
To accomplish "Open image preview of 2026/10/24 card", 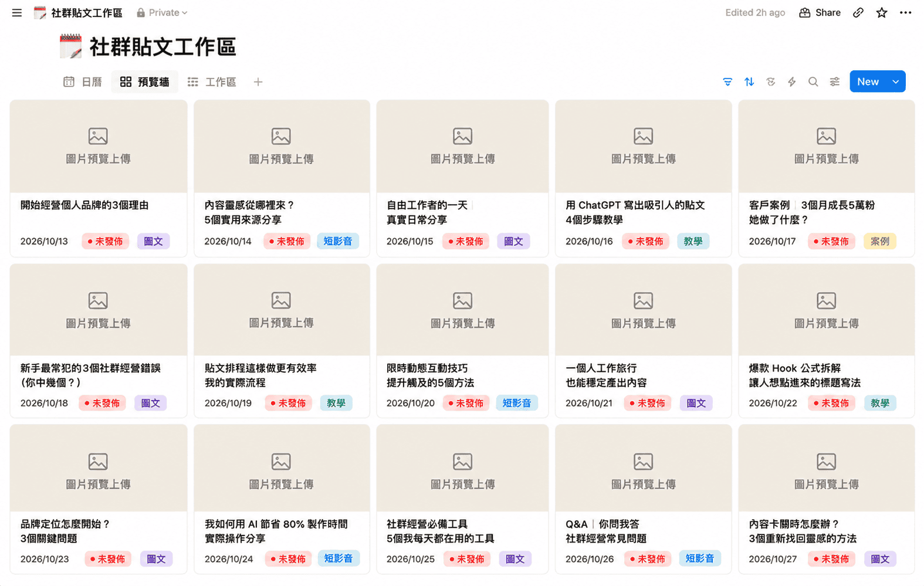I will [282, 468].
